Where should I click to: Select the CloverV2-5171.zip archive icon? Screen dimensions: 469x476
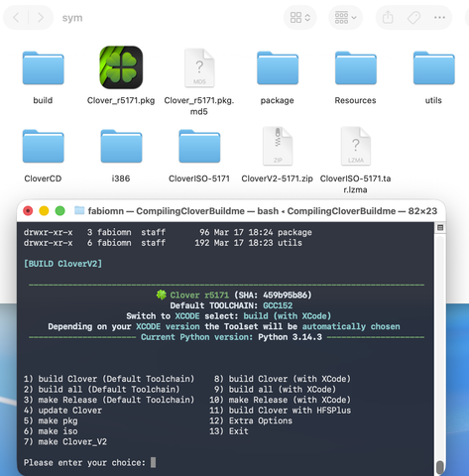point(278,146)
